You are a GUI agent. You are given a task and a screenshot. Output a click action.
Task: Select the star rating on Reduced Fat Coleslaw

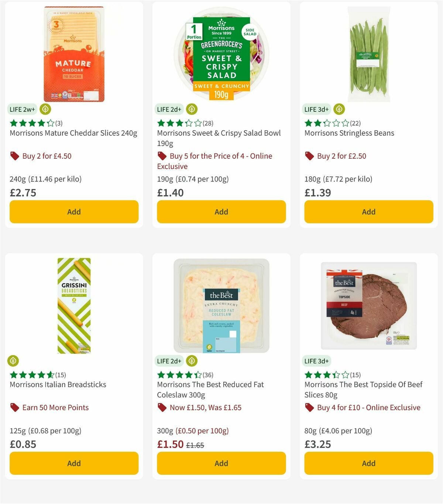point(179,374)
